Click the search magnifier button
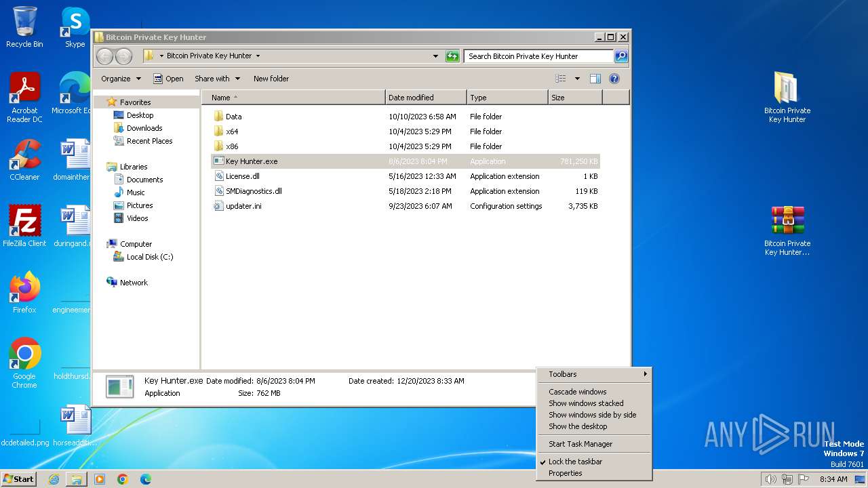The height and width of the screenshot is (488, 868). [x=620, y=56]
